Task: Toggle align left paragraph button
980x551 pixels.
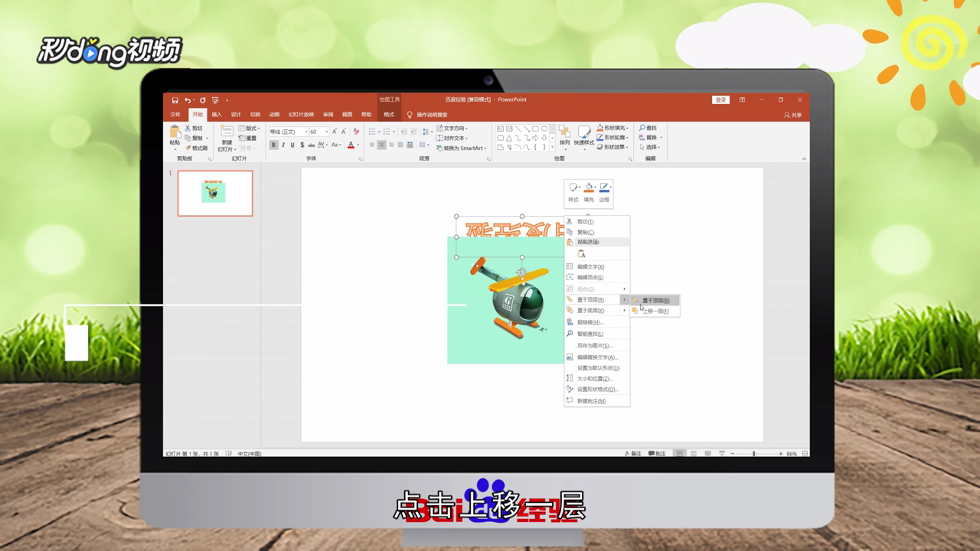Action: tap(372, 145)
